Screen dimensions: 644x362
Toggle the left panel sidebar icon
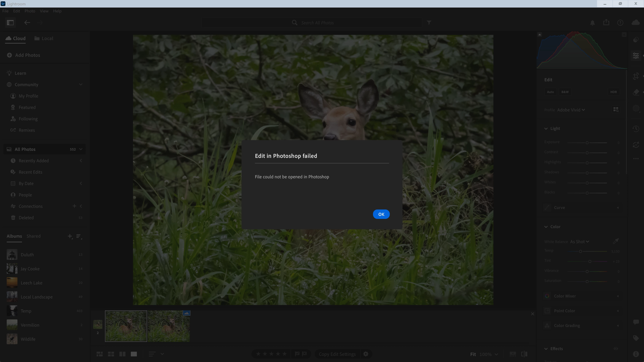pos(10,23)
